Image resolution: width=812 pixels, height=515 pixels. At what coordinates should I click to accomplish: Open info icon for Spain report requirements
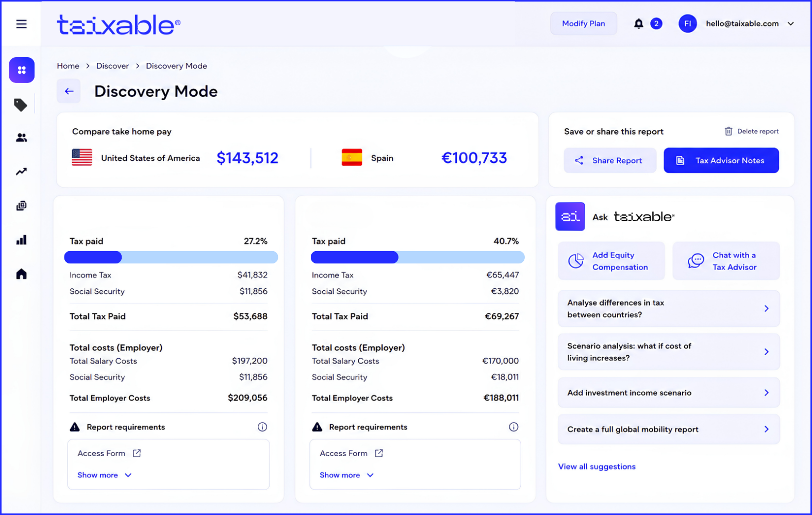pyautogui.click(x=513, y=427)
